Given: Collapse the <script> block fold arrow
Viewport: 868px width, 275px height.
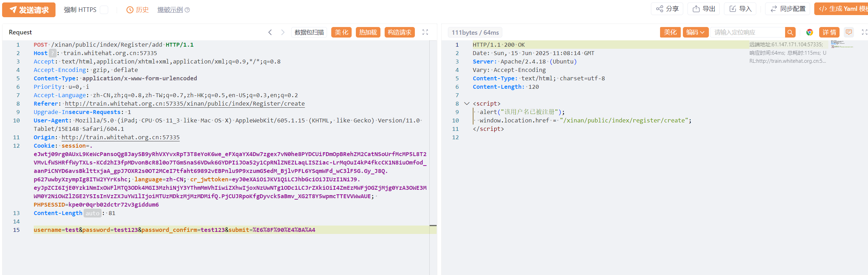Looking at the screenshot, I should pos(467,103).
